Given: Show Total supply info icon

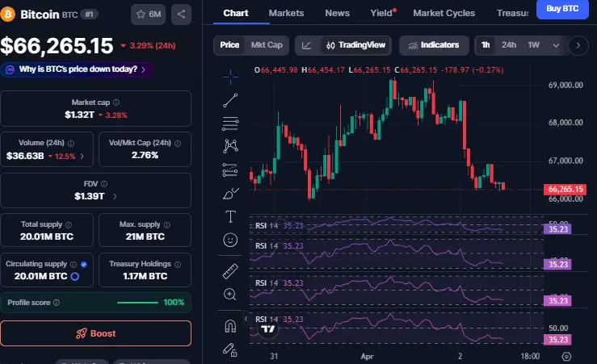Looking at the screenshot, I should (x=69, y=224).
